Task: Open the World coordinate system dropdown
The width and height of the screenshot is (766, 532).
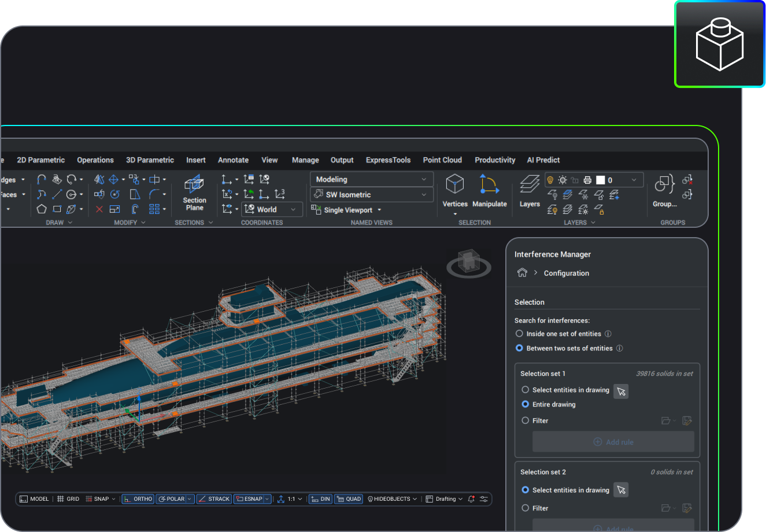Action: 272,209
